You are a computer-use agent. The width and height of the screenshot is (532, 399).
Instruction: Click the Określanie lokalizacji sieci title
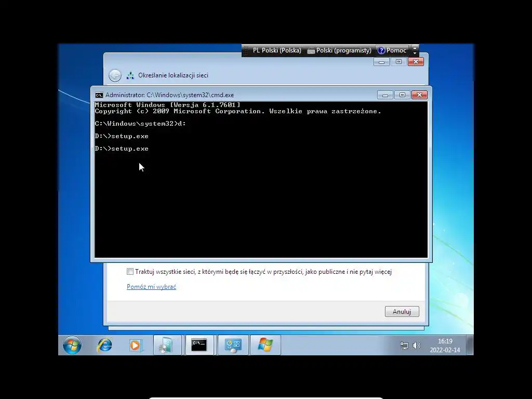click(x=173, y=75)
